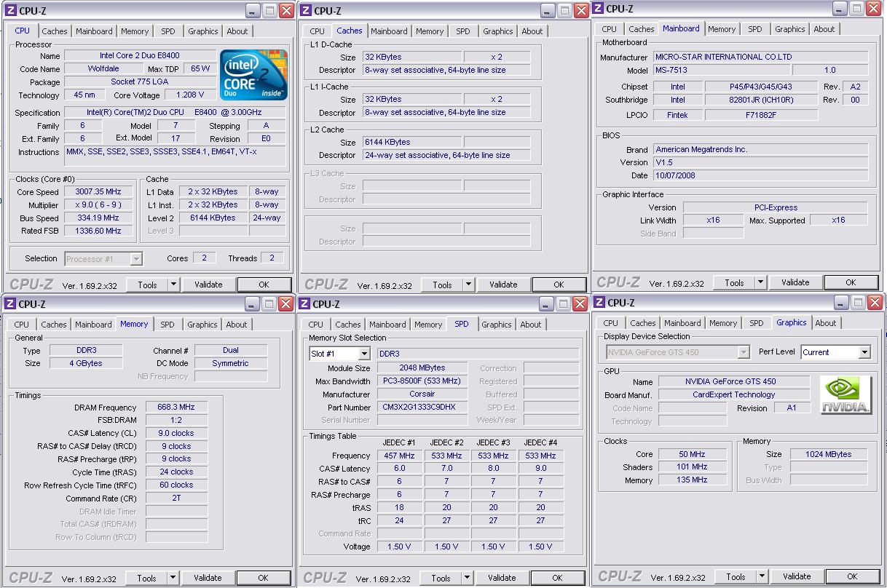Click the GPU memory size '1024 MBytes'

(x=829, y=454)
